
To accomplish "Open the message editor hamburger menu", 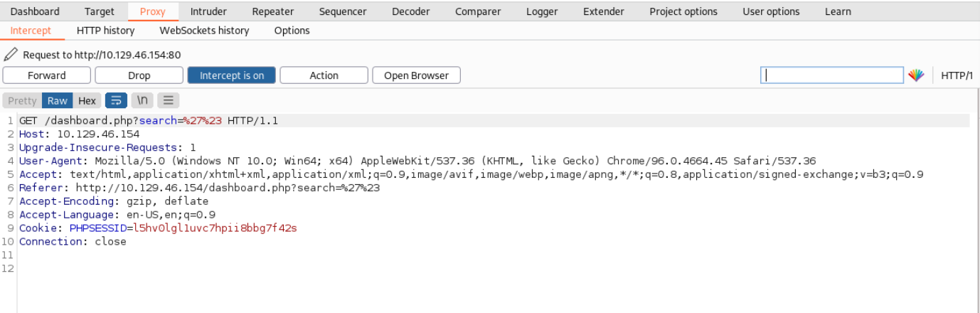I will (168, 100).
